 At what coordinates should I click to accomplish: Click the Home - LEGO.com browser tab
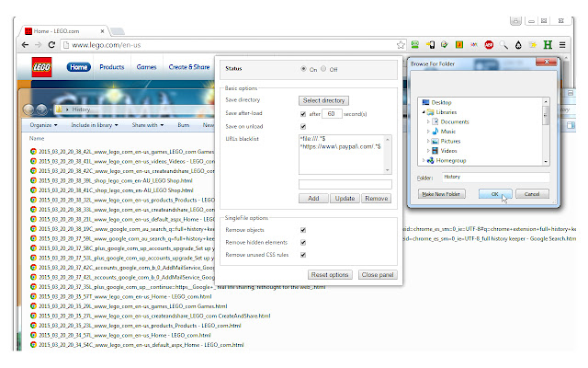(65, 31)
